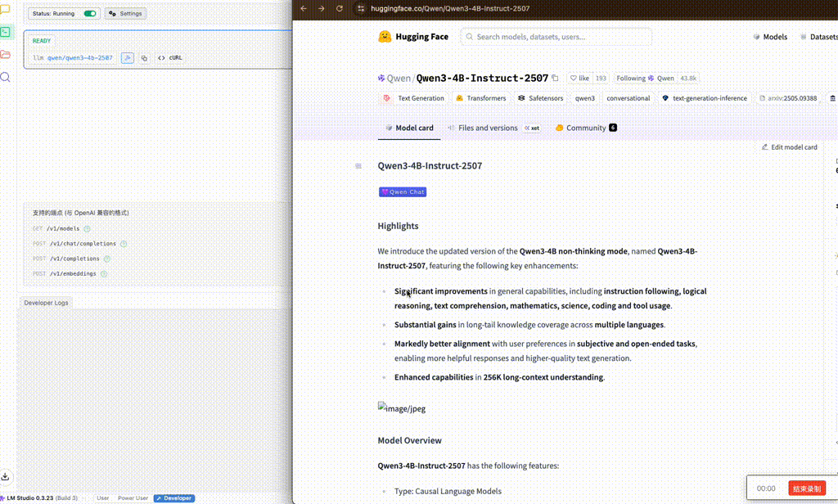Screen dimensions: 838x504
Task: Open the Files and versions tab
Action: (x=493, y=128)
